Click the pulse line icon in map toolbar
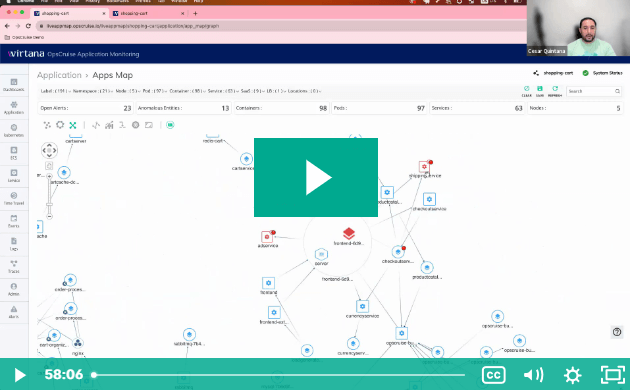The height and width of the screenshot is (390, 630). click(96, 125)
